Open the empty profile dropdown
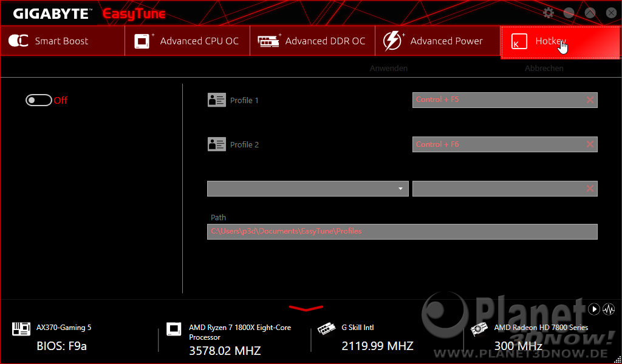 308,189
